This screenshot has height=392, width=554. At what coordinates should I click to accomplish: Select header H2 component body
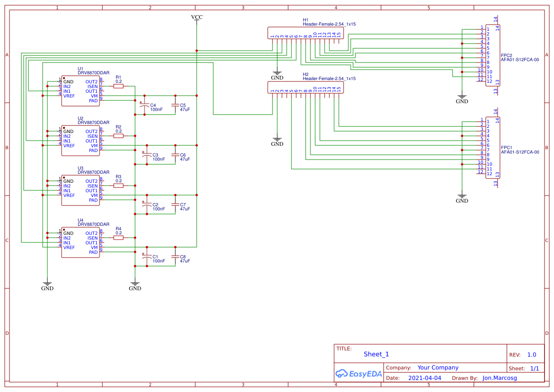[306, 87]
